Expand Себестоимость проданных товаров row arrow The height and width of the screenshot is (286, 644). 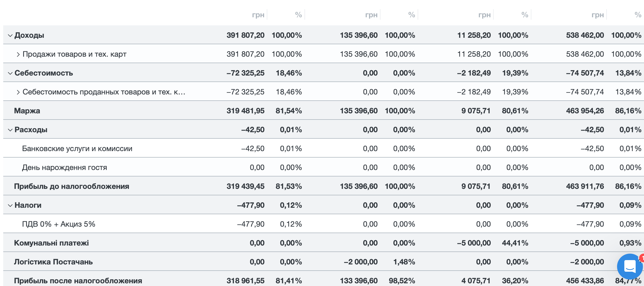pos(18,92)
